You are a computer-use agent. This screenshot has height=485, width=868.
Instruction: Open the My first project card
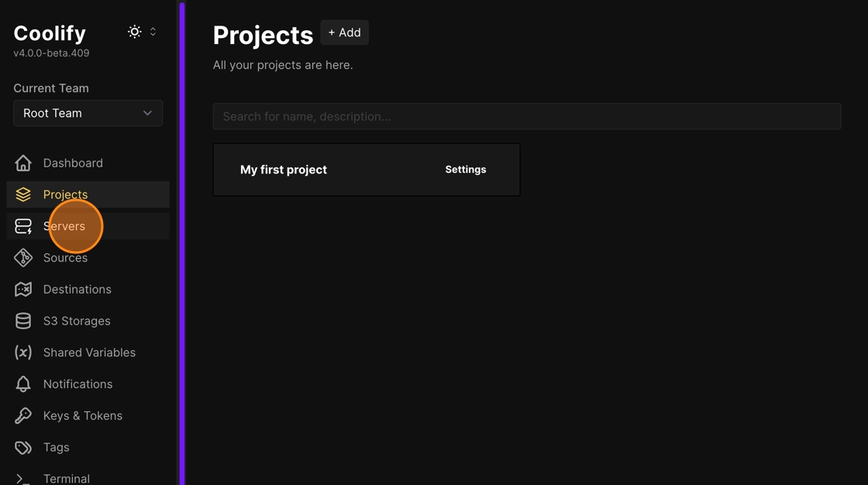coord(284,170)
